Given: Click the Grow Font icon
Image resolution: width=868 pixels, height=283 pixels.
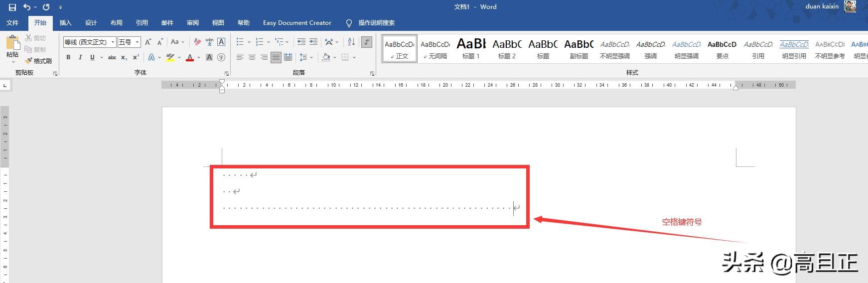Looking at the screenshot, I should pos(148,42).
